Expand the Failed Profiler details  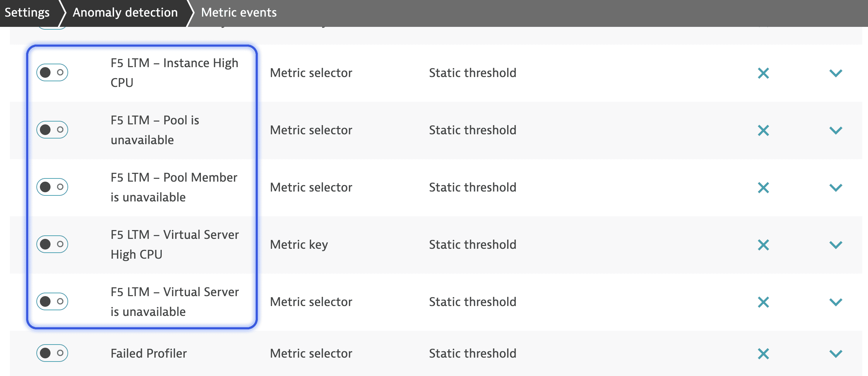[x=836, y=353]
